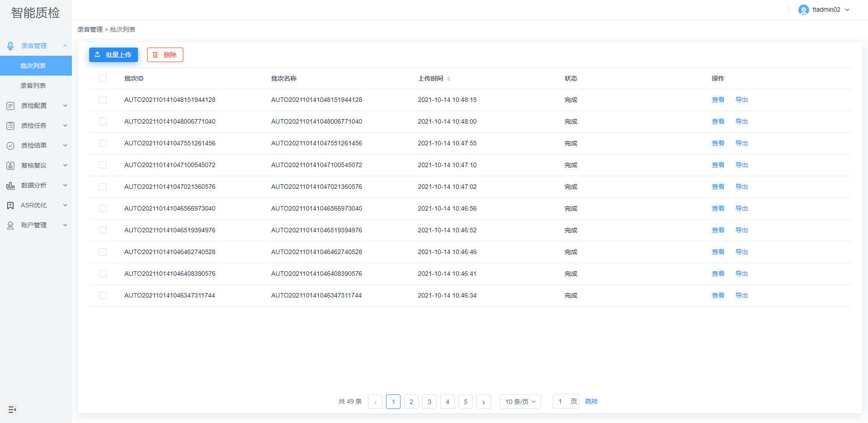Toggle the select-all checkbox in table header

pos(103,78)
